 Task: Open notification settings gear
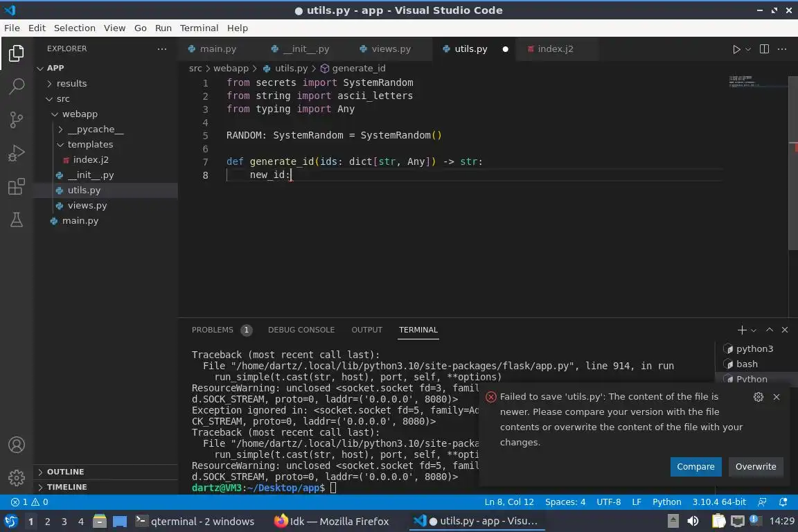(759, 397)
